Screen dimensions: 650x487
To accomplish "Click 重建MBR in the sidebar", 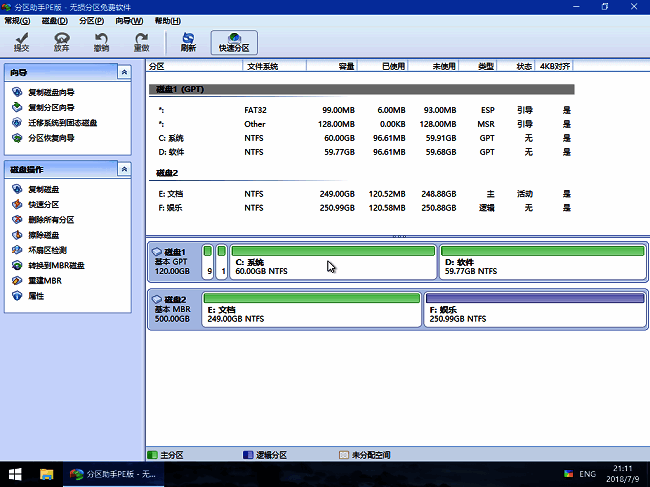I will point(46,281).
